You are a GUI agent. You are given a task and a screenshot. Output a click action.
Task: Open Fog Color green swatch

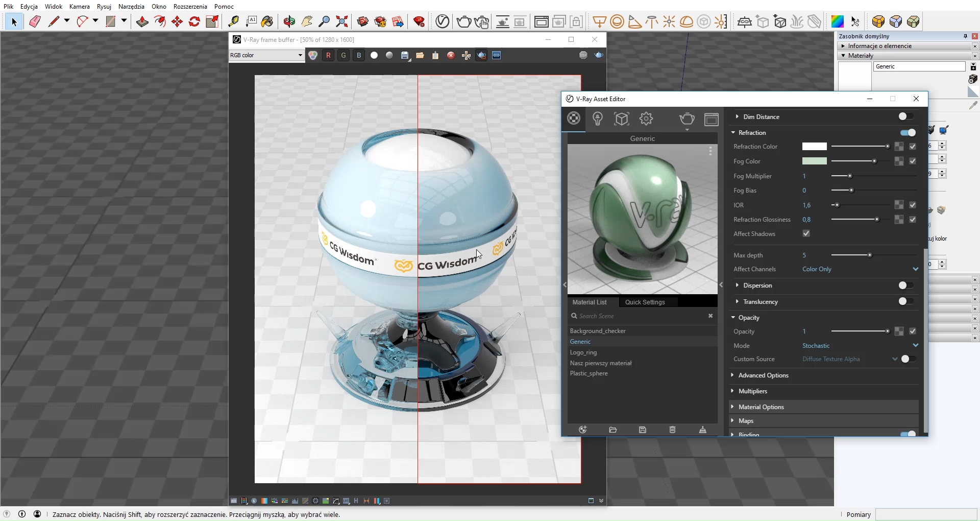pyautogui.click(x=814, y=161)
